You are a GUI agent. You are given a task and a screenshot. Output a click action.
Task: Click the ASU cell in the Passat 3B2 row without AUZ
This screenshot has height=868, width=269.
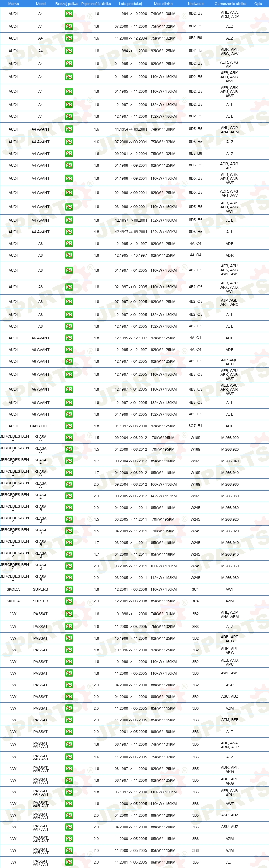point(229,685)
